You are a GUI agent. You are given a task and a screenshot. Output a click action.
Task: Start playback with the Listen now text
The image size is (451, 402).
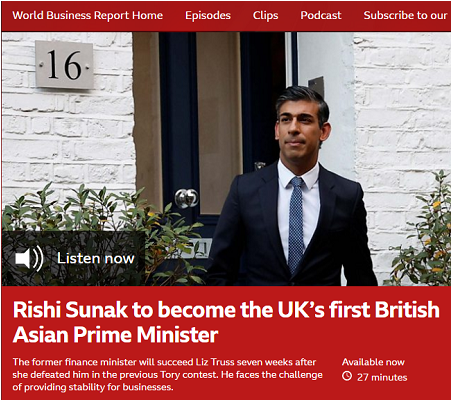96,258
